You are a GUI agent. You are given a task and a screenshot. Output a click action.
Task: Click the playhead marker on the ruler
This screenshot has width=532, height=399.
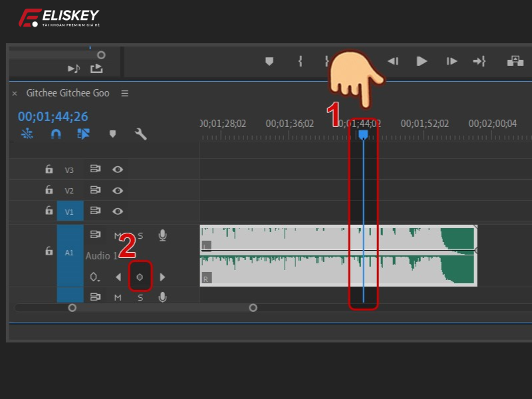point(363,134)
